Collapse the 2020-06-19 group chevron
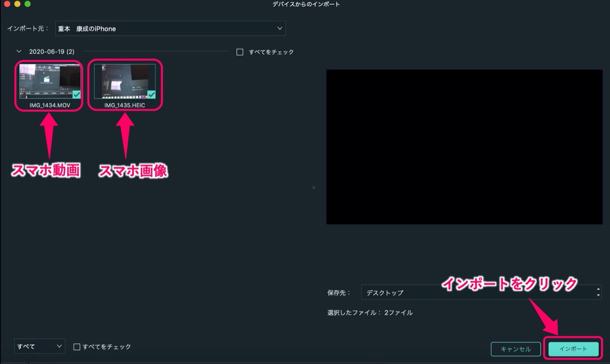The height and width of the screenshot is (364, 610). 19,52
